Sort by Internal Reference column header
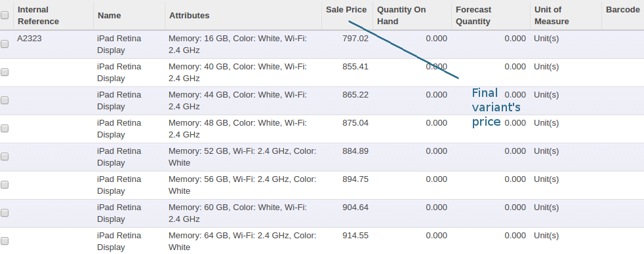The width and height of the screenshot is (644, 254). click(39, 16)
